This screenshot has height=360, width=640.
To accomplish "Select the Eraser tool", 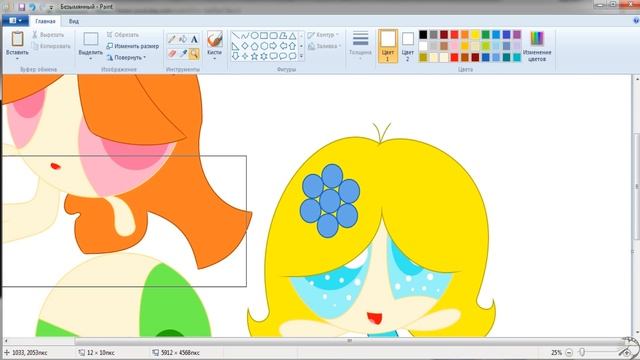I will (x=172, y=53).
